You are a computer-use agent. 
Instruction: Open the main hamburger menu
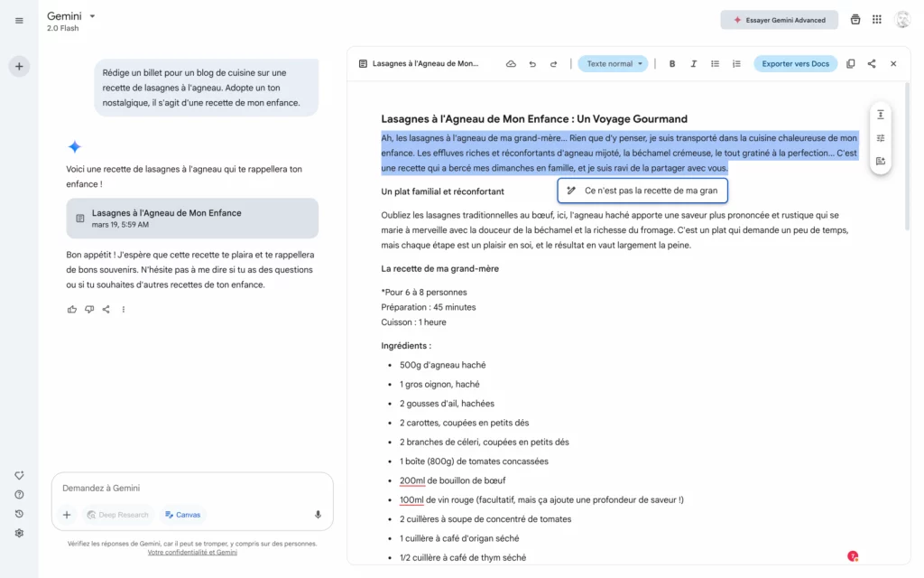coord(20,20)
